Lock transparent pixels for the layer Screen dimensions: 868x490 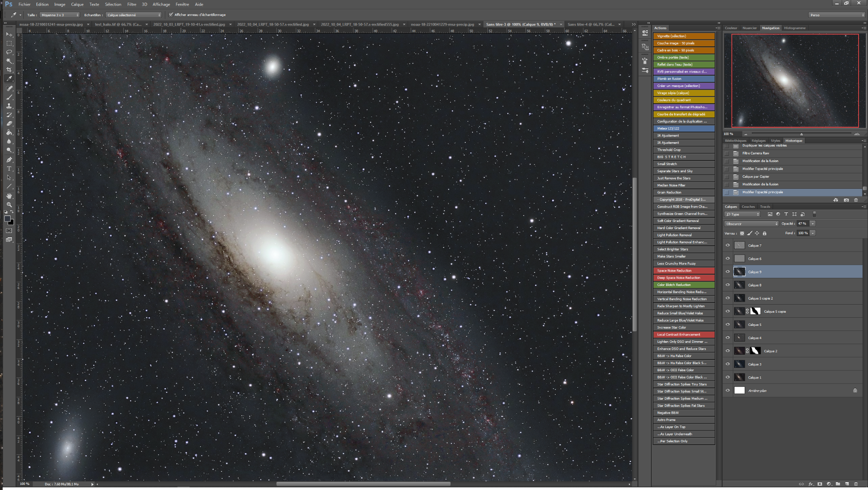click(742, 233)
